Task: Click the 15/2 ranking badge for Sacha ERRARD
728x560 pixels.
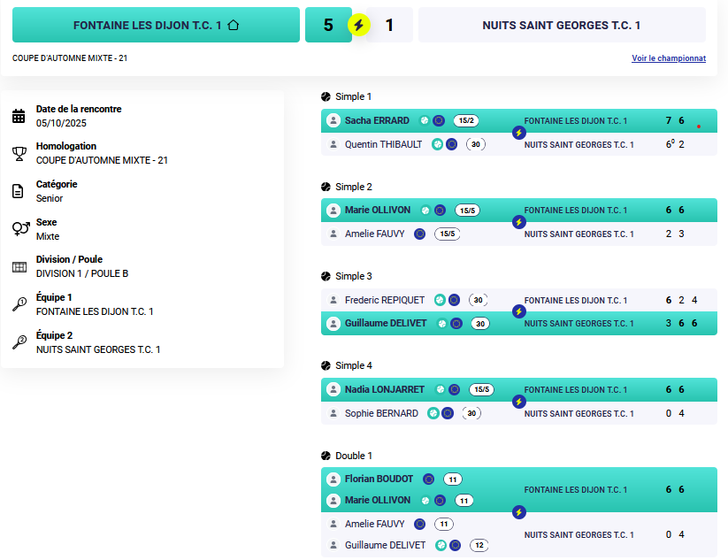Action: coord(466,120)
